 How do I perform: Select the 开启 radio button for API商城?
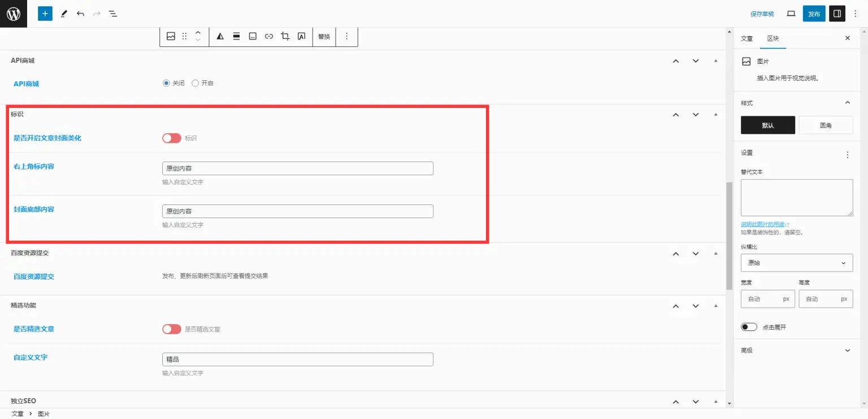click(196, 83)
